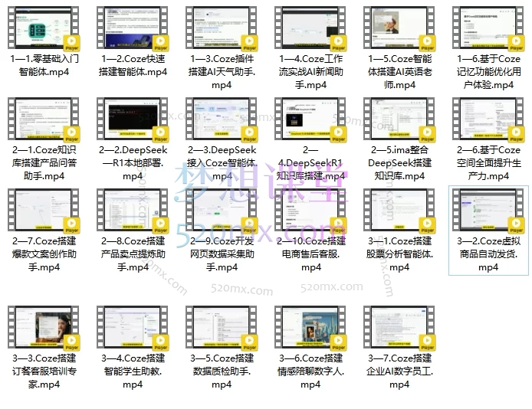Screen dimensions: 532x409
Task: Click the 2—4.DeepSeekR1知识库搭建 video thumbnail
Action: click(x=310, y=121)
